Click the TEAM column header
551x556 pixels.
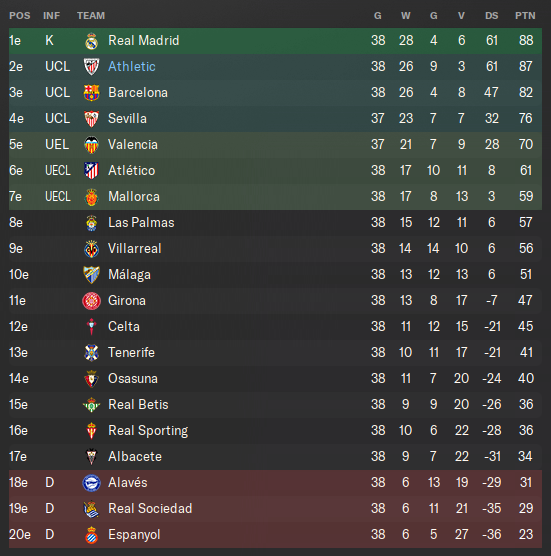point(91,16)
